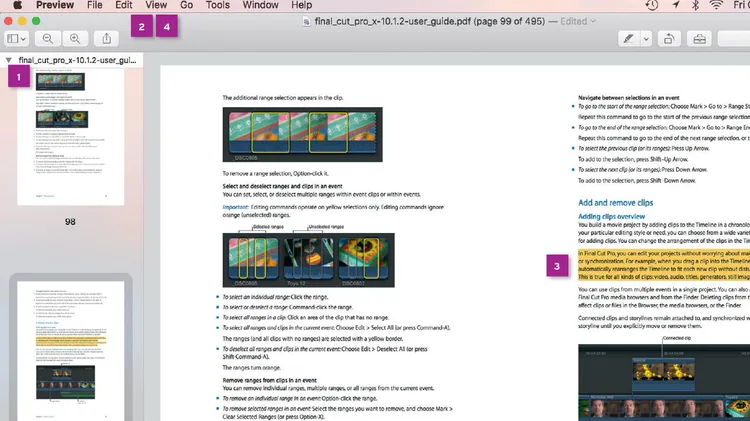Open the Edit menu
Screen dimensions: 750x421
pyautogui.click(x=123, y=5)
